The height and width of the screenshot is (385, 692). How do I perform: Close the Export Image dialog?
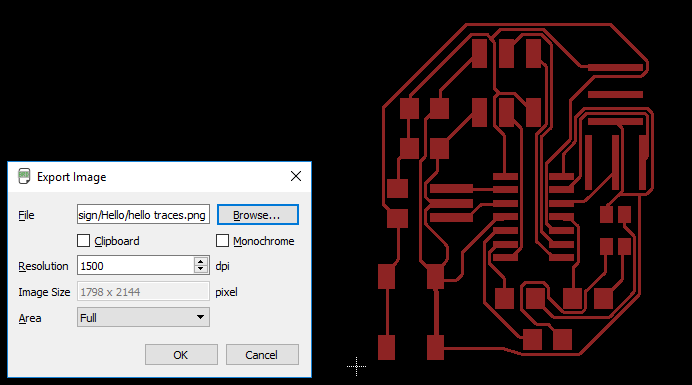click(x=296, y=176)
